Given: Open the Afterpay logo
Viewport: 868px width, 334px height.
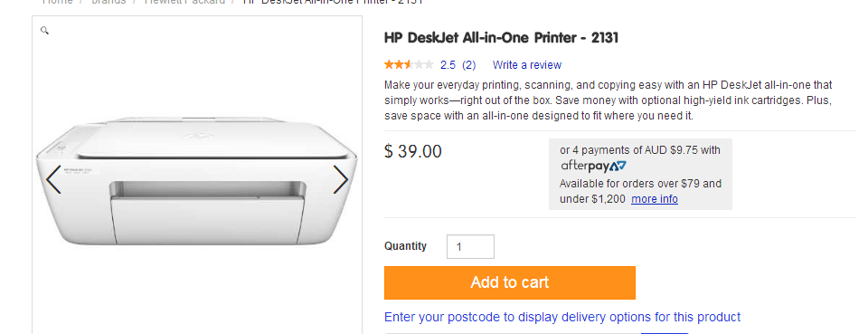Looking at the screenshot, I should [x=593, y=166].
